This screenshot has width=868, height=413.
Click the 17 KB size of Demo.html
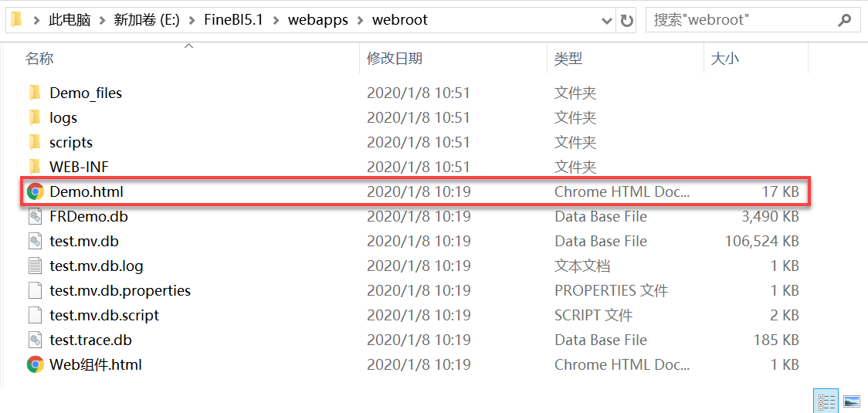(x=781, y=191)
